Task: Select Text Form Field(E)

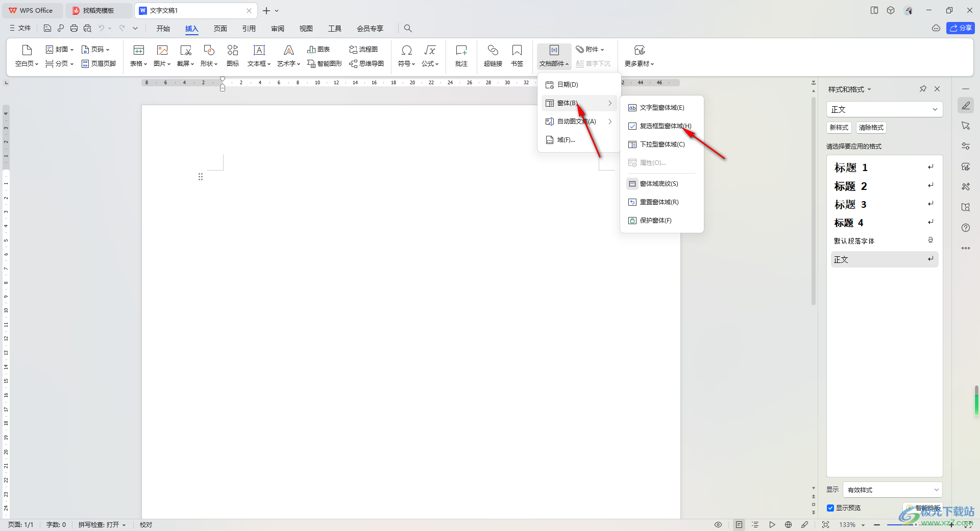Action: [661, 108]
